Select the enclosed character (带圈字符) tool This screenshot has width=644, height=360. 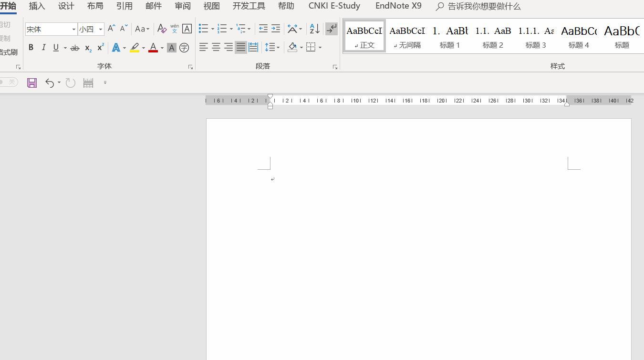pyautogui.click(x=184, y=47)
